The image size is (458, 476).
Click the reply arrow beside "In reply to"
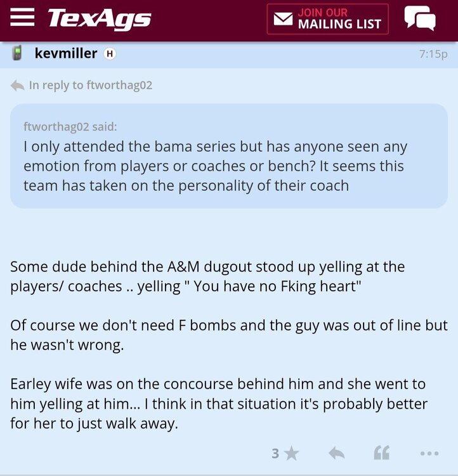point(17,85)
